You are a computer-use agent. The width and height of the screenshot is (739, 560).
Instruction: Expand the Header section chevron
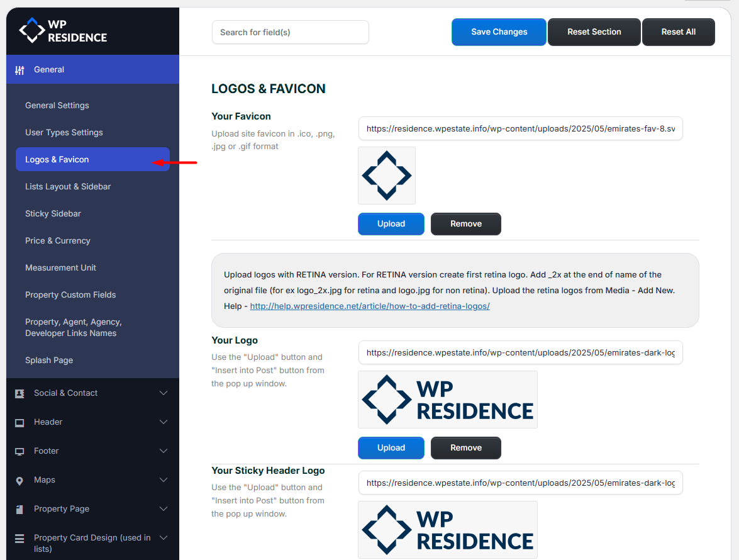click(x=164, y=422)
